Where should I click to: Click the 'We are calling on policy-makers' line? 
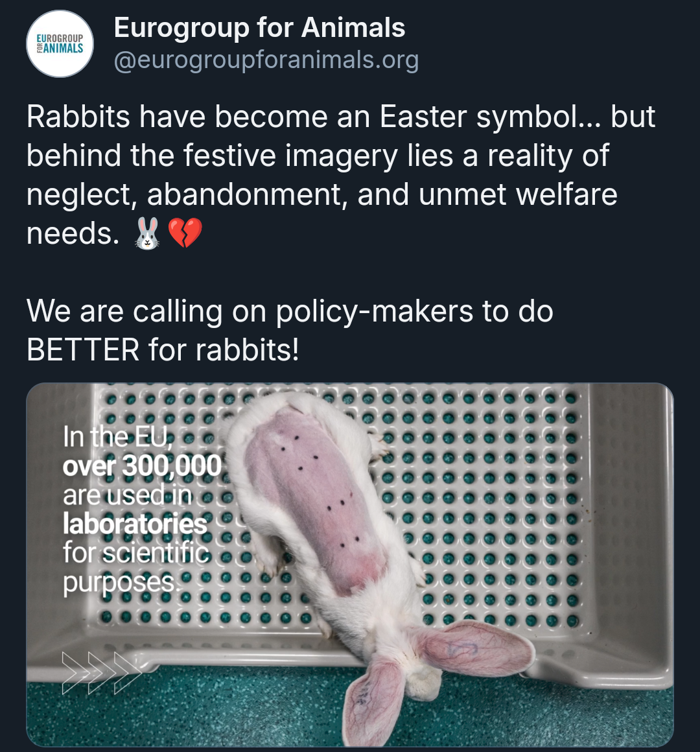pos(290,311)
